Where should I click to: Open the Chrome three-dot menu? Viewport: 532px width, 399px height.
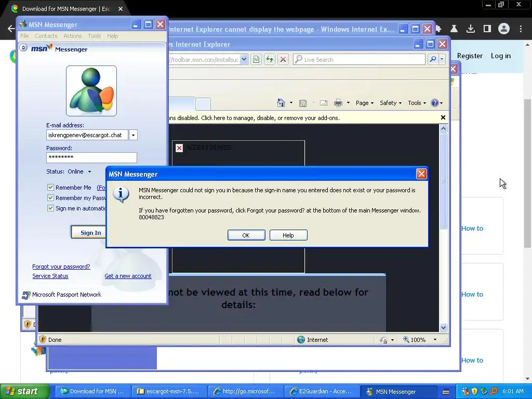pyautogui.click(x=521, y=29)
